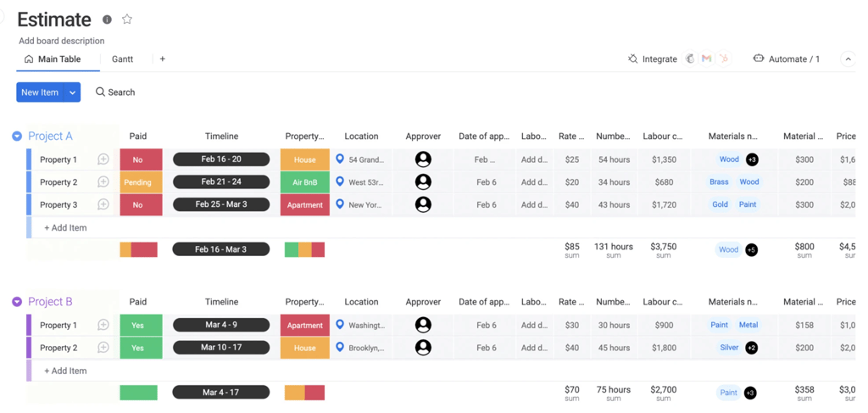868x413 pixels.
Task: Click the info icon next to Estimate
Action: click(107, 20)
